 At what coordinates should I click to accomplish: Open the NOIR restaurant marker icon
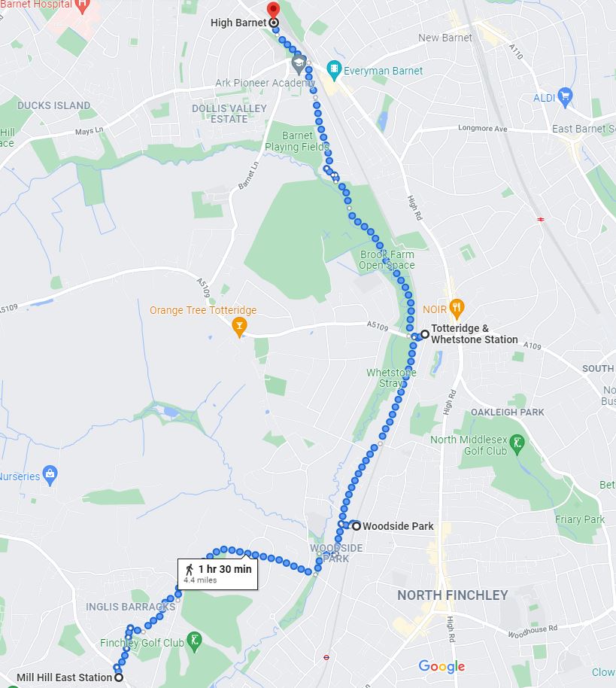(x=457, y=309)
